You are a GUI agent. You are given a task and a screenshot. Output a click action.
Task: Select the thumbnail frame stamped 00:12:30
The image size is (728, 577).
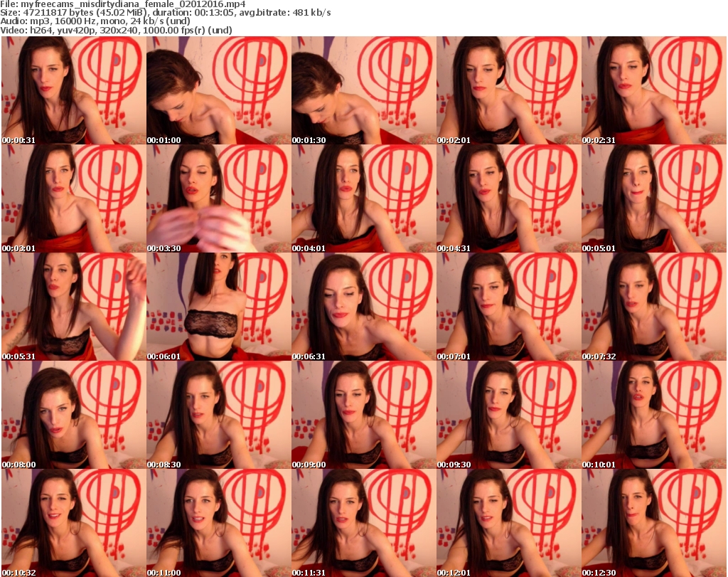point(654,523)
